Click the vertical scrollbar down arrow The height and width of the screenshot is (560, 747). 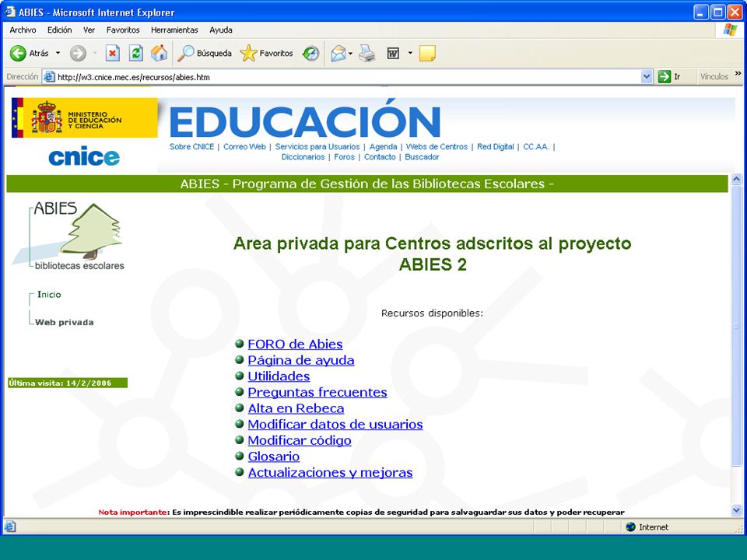736,510
